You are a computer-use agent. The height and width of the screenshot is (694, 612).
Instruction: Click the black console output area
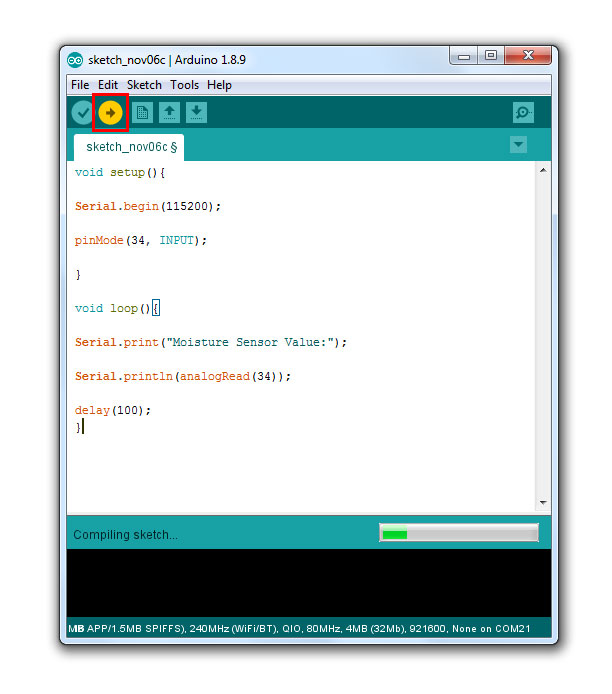[x=309, y=583]
